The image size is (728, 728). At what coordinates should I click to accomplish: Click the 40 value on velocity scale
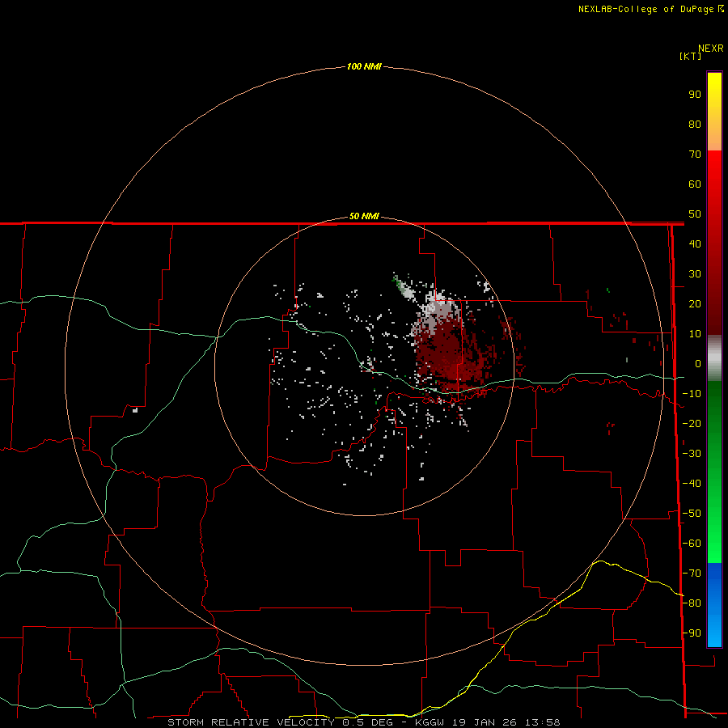pyautogui.click(x=695, y=244)
